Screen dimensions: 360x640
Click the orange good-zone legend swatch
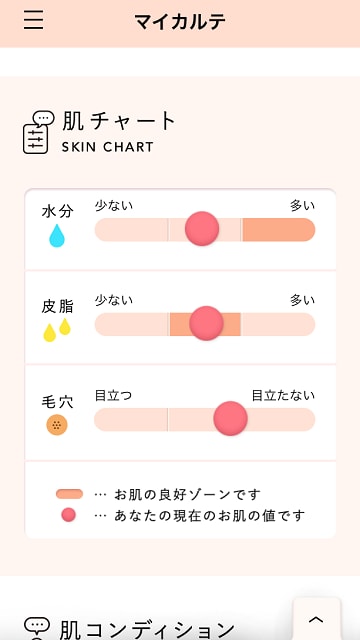[x=69, y=494]
